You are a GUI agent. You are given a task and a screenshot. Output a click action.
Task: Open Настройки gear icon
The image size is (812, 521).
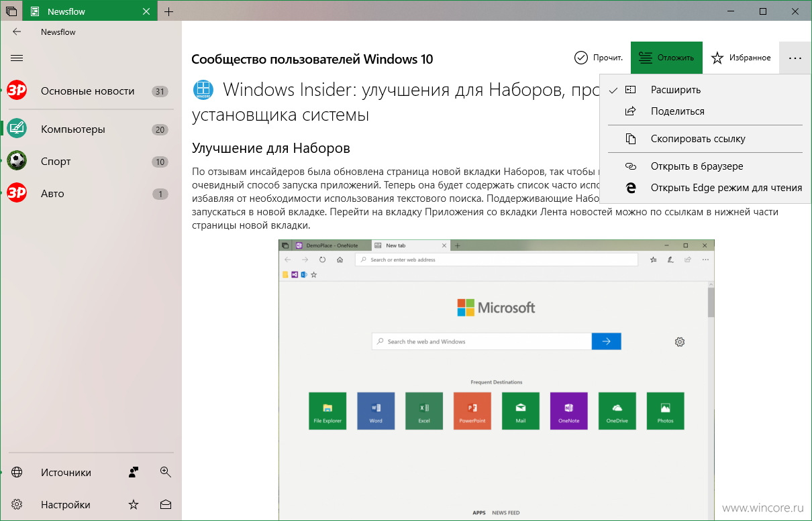[17, 504]
